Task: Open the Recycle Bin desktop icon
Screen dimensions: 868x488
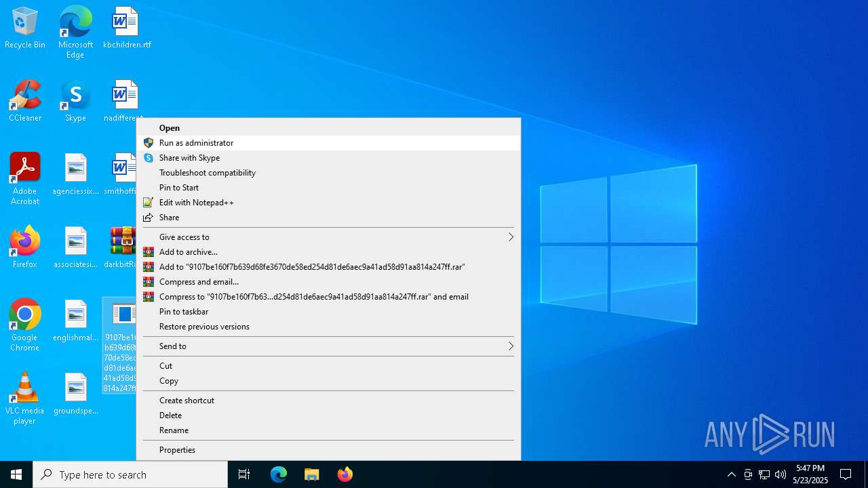Action: 25,28
